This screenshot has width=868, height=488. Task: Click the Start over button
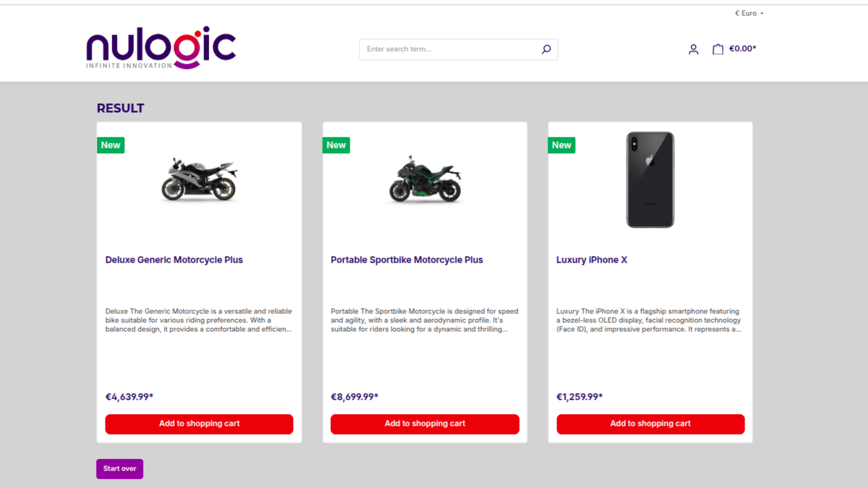tap(120, 469)
